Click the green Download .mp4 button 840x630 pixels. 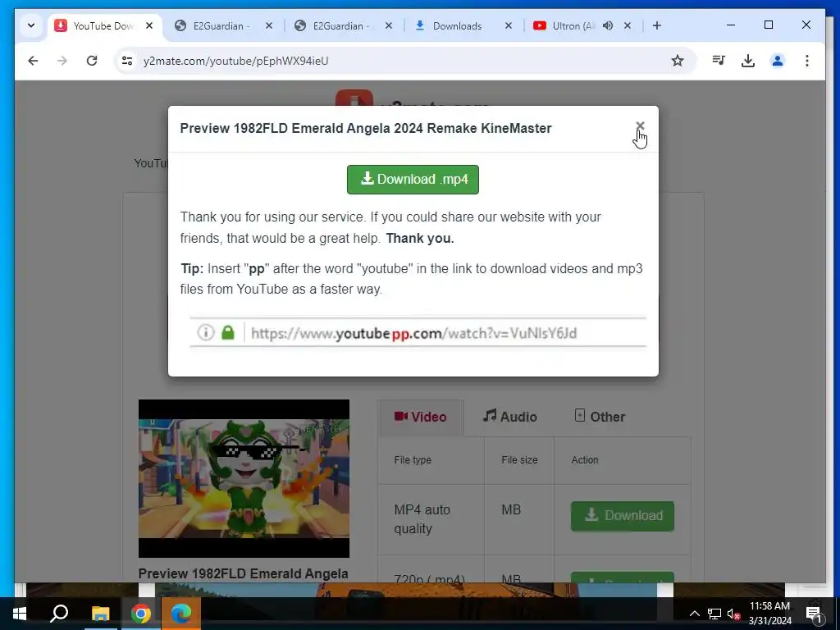pyautogui.click(x=413, y=180)
